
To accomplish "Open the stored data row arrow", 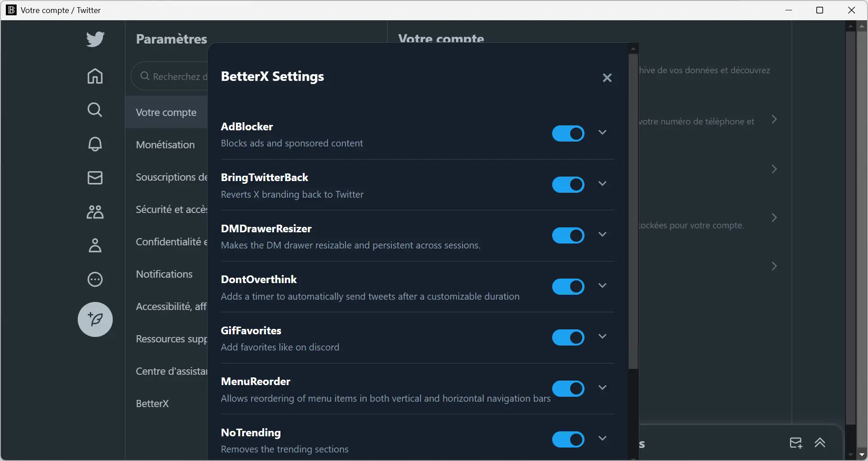I will (x=774, y=218).
